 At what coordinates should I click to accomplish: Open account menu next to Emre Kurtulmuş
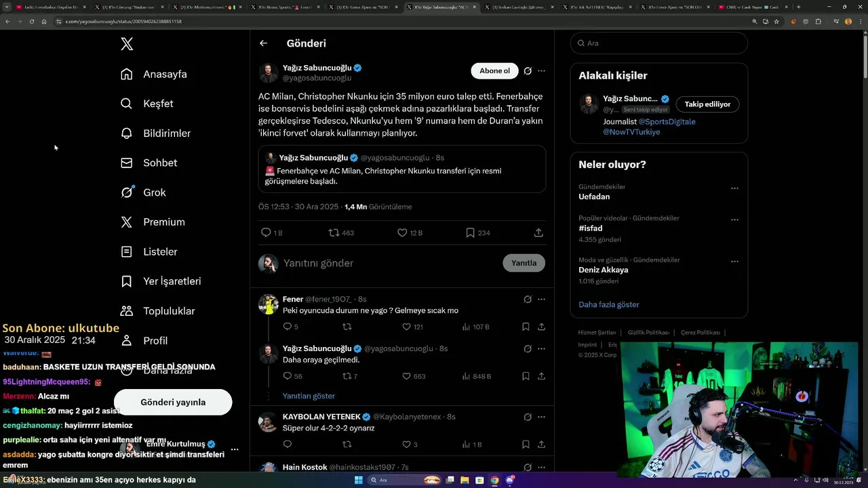click(x=235, y=449)
